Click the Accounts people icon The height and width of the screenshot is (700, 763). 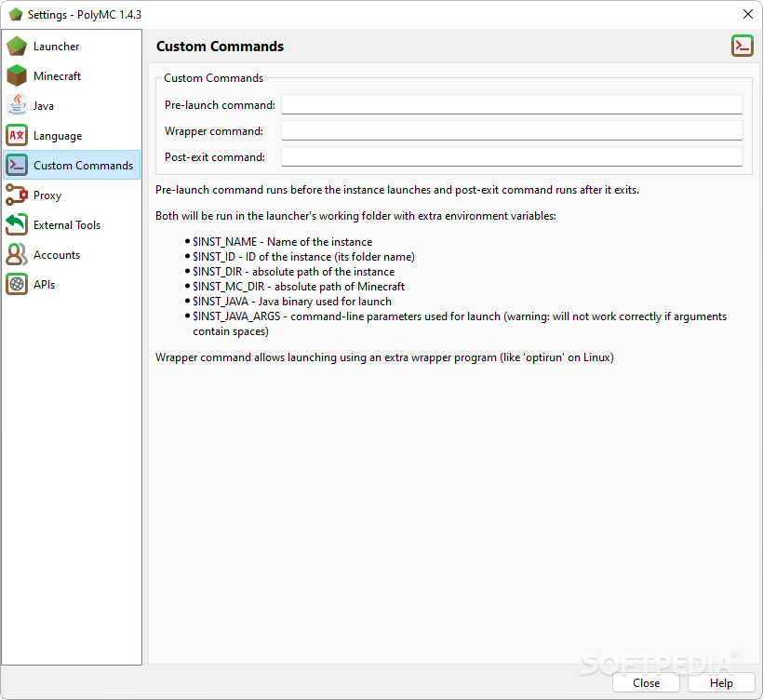click(17, 254)
